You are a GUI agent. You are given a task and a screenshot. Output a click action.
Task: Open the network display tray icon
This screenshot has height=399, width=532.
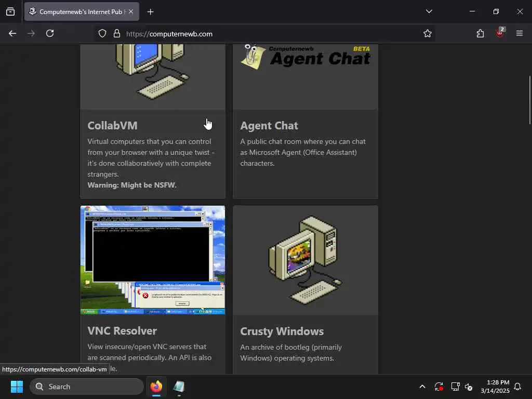click(455, 387)
